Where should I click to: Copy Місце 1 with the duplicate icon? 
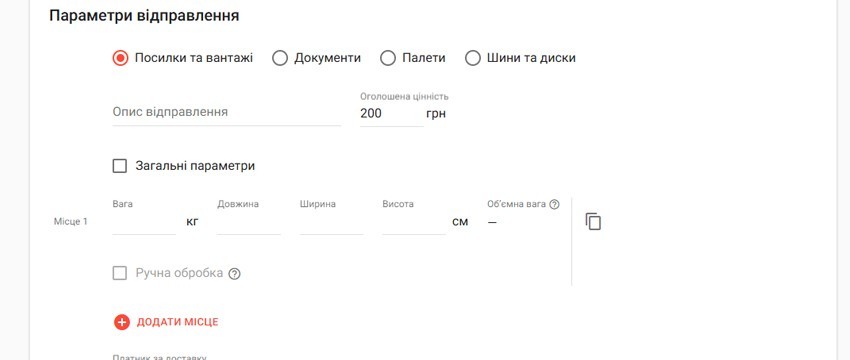coord(594,221)
